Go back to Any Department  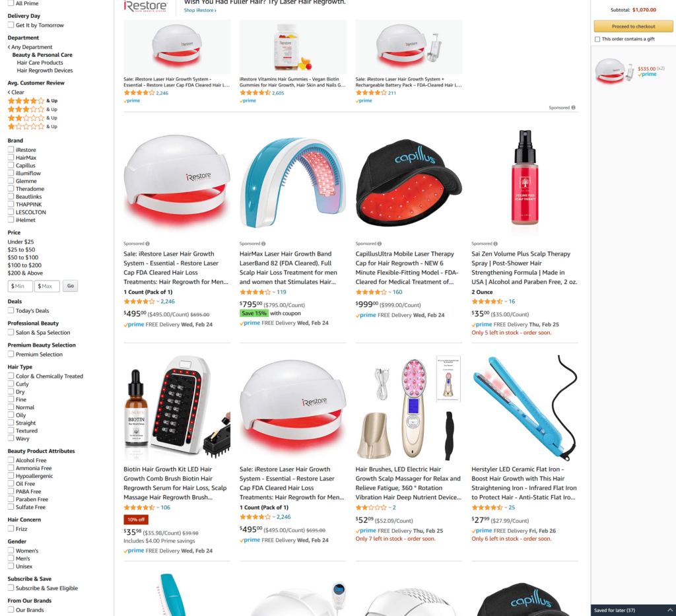tap(30, 47)
